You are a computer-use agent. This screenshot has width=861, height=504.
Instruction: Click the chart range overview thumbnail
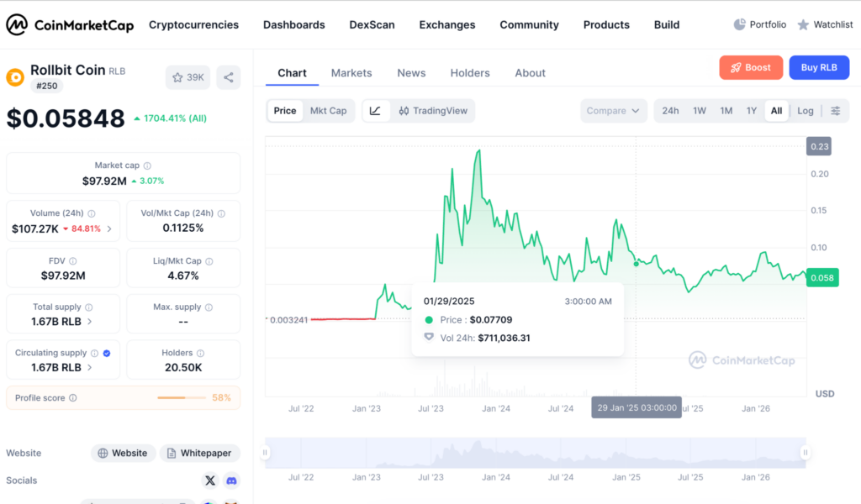[x=536, y=453]
